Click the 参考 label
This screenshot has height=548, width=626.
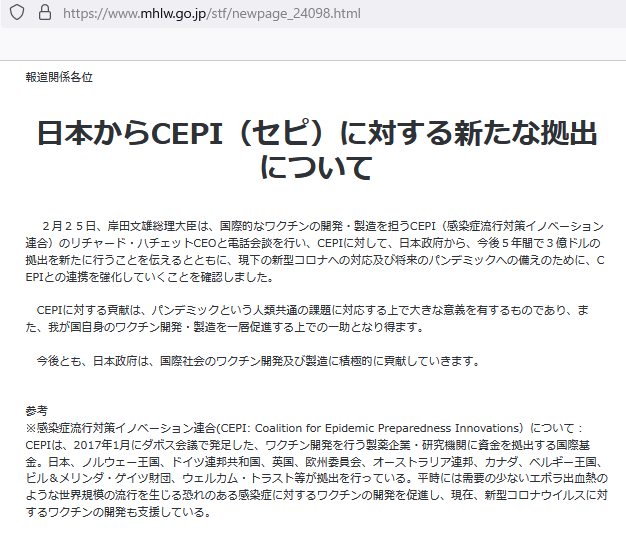click(37, 411)
